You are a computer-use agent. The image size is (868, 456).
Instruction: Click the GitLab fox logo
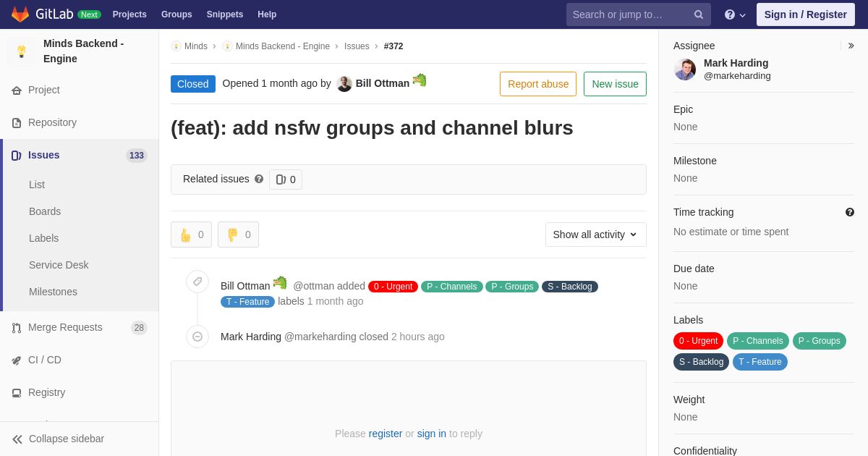pos(20,14)
